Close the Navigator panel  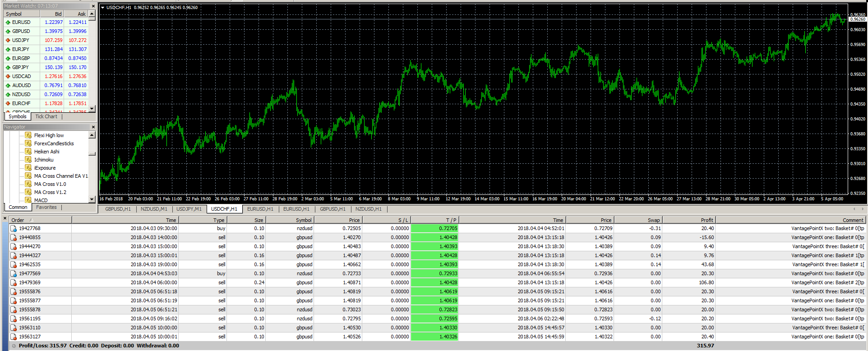click(x=93, y=127)
